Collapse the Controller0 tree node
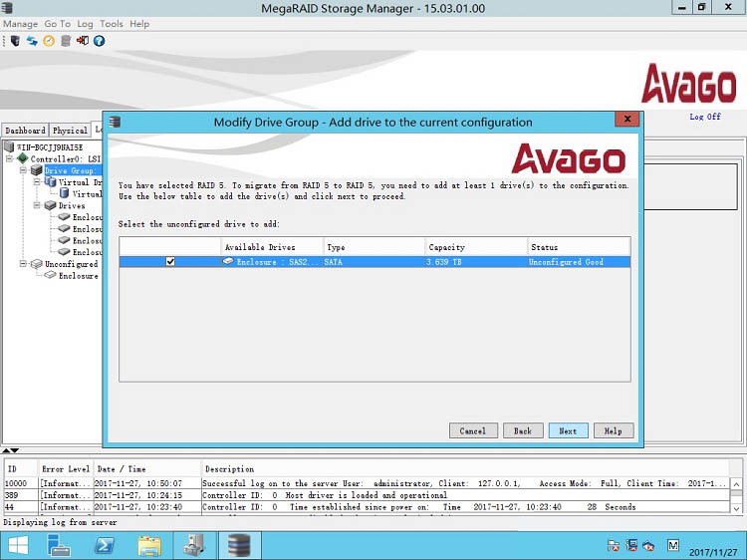This screenshot has height=560, width=747. (9, 158)
